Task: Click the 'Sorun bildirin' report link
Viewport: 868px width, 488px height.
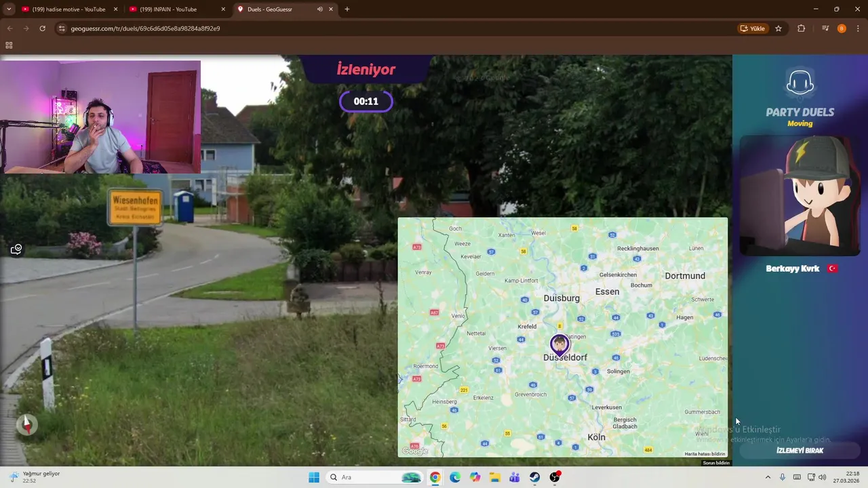Action: tap(716, 463)
